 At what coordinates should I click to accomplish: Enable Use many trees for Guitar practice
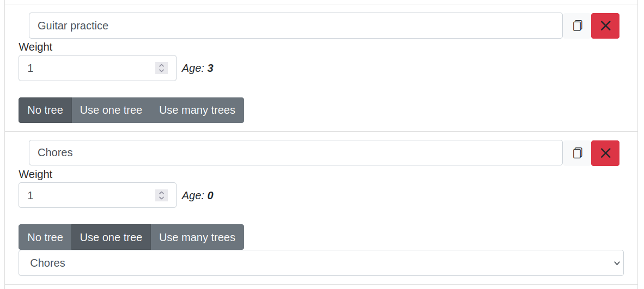(197, 110)
